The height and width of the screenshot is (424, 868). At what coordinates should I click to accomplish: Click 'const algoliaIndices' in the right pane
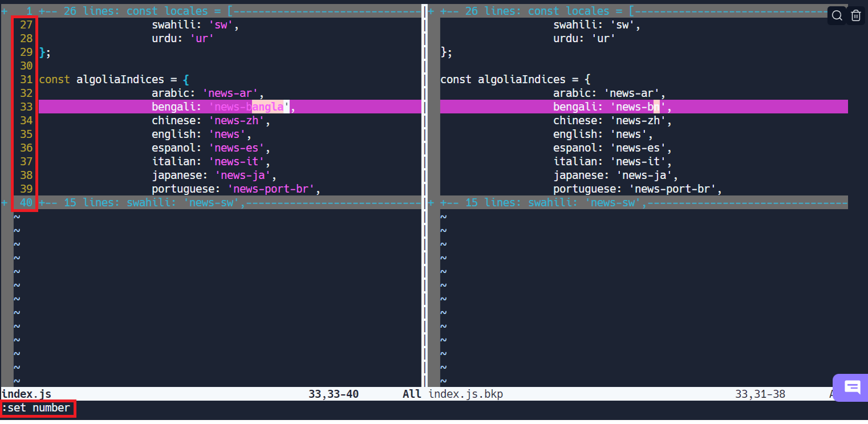[x=503, y=79]
